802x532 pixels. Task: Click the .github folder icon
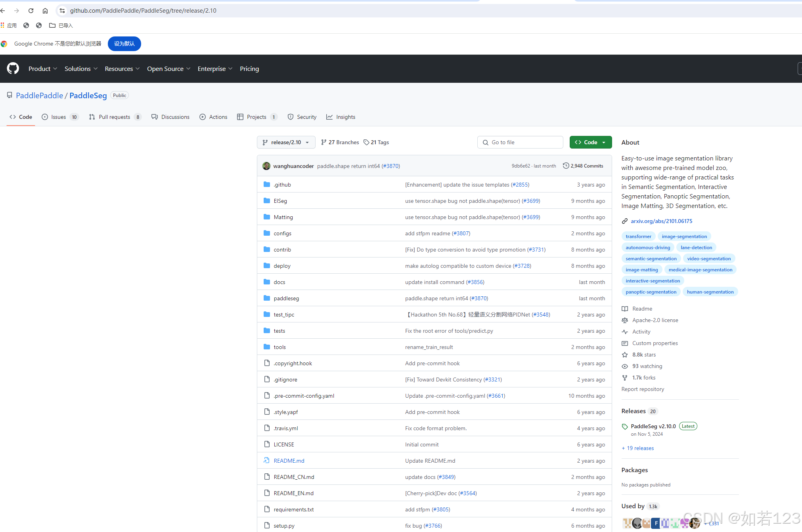(267, 185)
